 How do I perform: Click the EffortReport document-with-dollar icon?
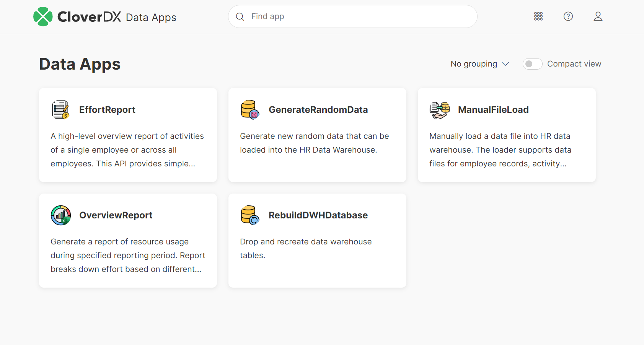[60, 109]
